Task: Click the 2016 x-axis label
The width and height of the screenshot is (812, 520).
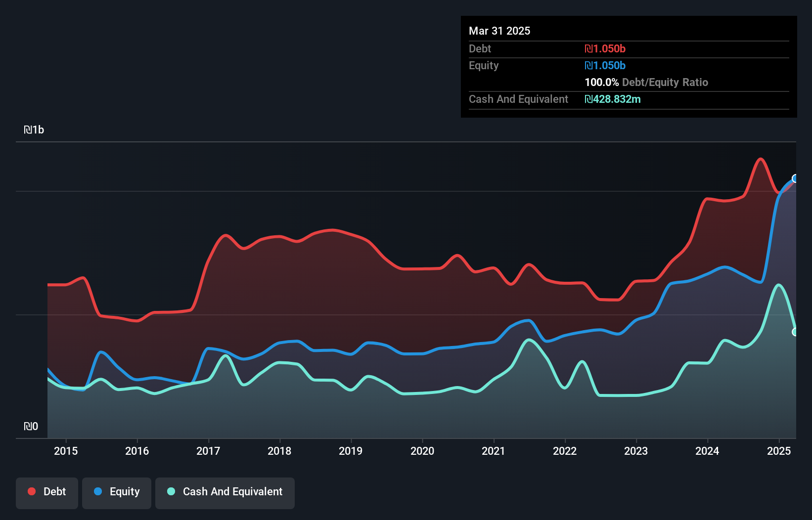Action: (137, 451)
